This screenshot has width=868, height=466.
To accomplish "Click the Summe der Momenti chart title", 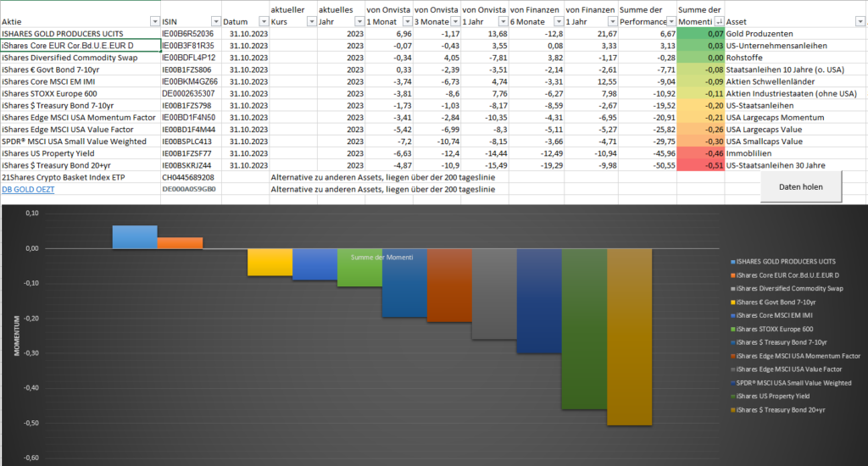I will tap(382, 258).
